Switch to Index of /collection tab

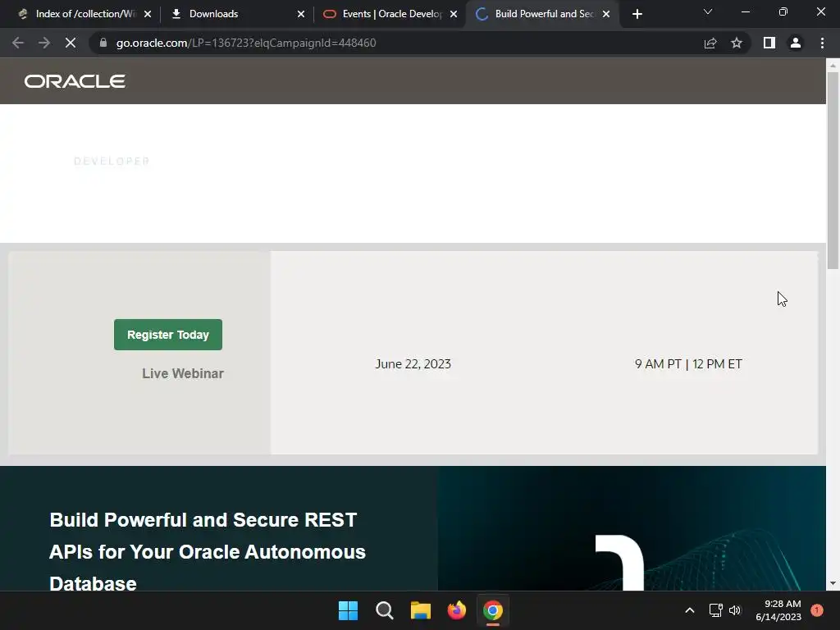pos(85,14)
